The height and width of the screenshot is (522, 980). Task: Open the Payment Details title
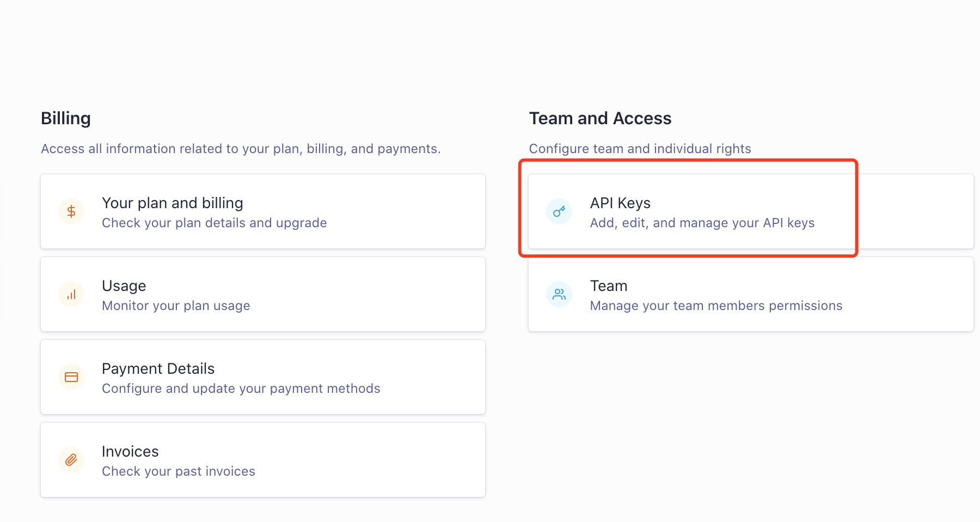[158, 369]
